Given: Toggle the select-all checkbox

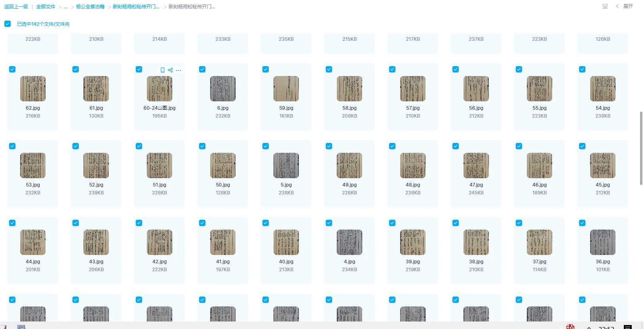Looking at the screenshot, I should point(8,24).
